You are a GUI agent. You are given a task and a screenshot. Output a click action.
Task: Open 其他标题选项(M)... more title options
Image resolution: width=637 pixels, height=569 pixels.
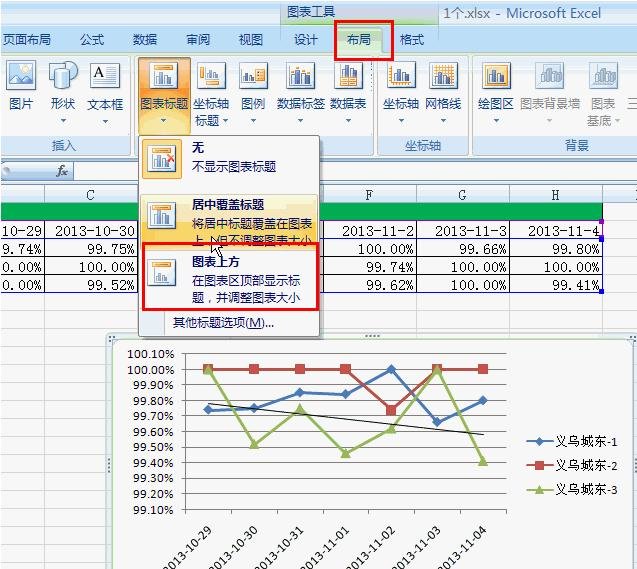click(222, 323)
